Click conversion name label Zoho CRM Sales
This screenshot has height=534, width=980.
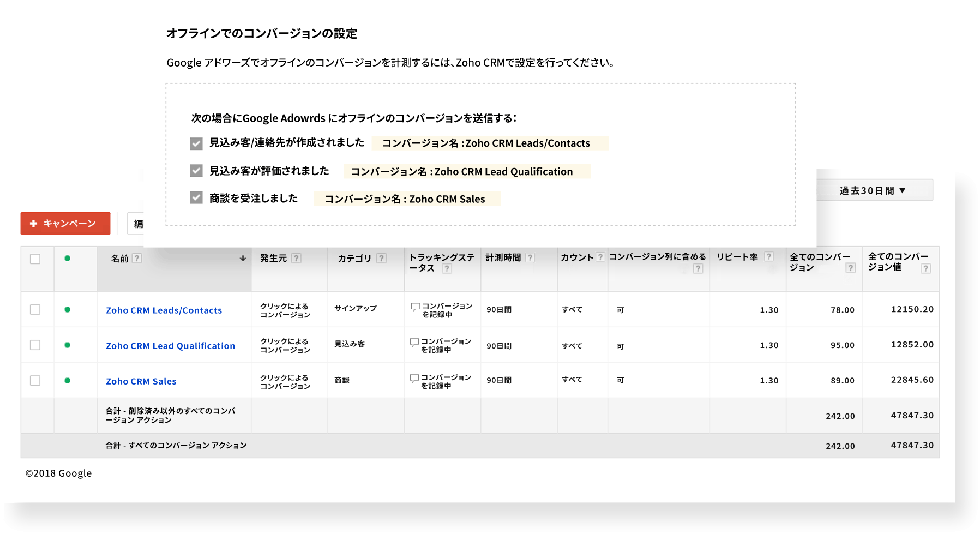coord(407,199)
